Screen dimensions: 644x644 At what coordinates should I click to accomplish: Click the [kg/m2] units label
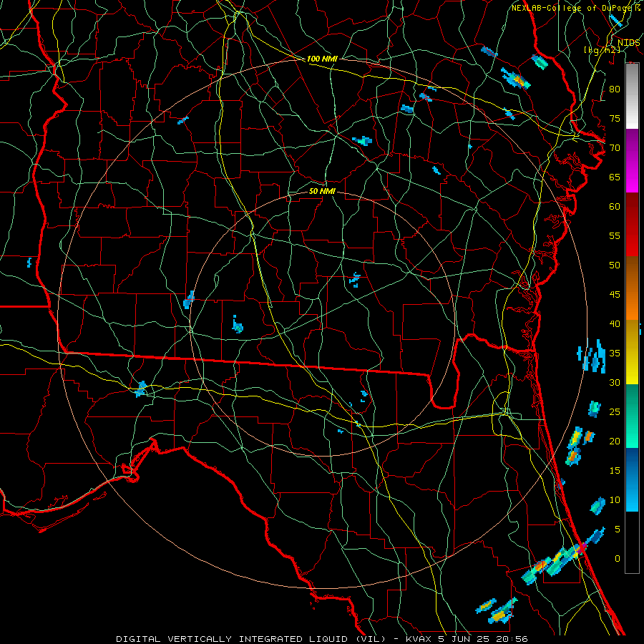coord(602,49)
